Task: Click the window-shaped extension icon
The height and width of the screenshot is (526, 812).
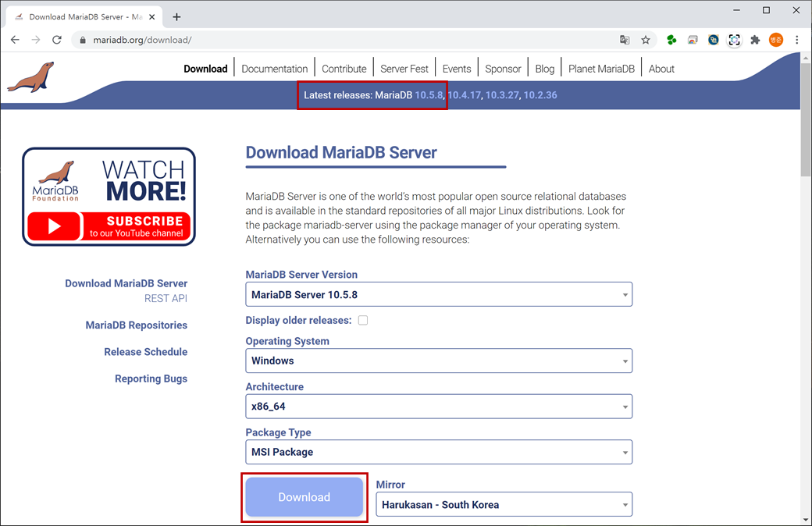Action: tap(693, 40)
